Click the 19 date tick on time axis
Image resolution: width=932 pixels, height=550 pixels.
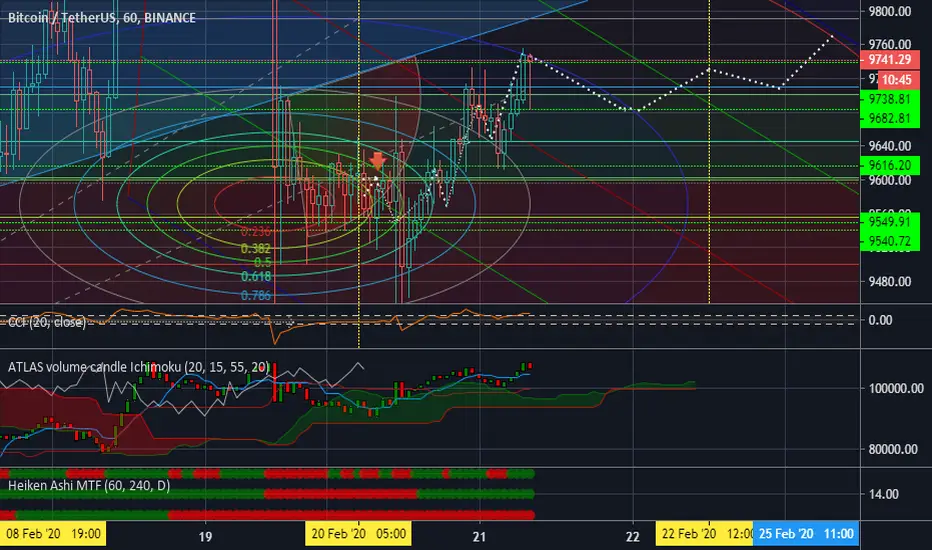click(x=205, y=537)
